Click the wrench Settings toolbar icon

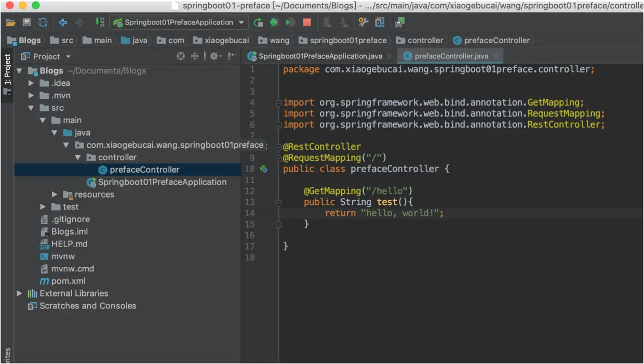[x=364, y=23]
